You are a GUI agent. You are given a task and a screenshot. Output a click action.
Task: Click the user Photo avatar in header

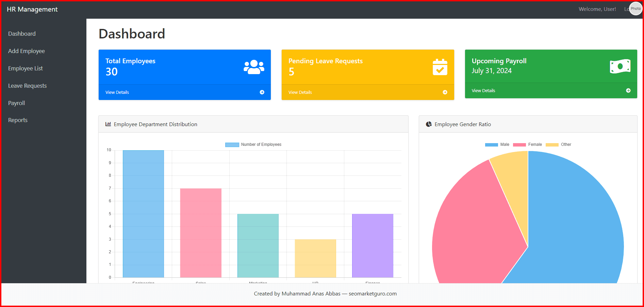click(x=635, y=8)
